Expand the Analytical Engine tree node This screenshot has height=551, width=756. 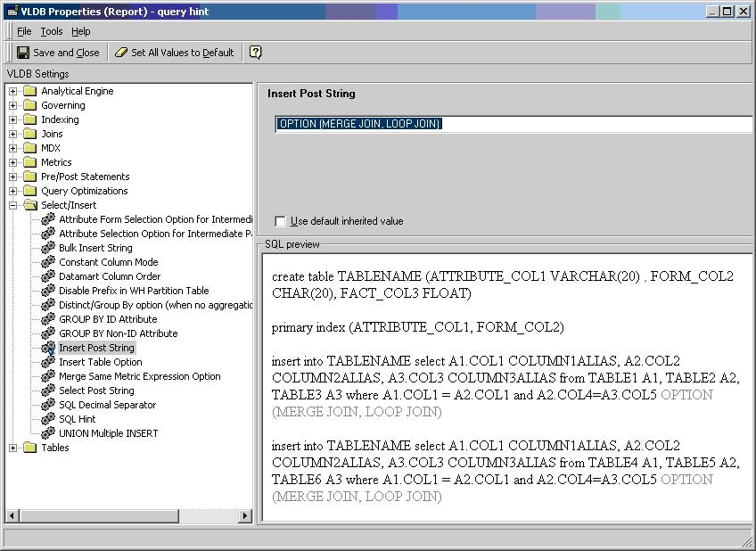[13, 91]
